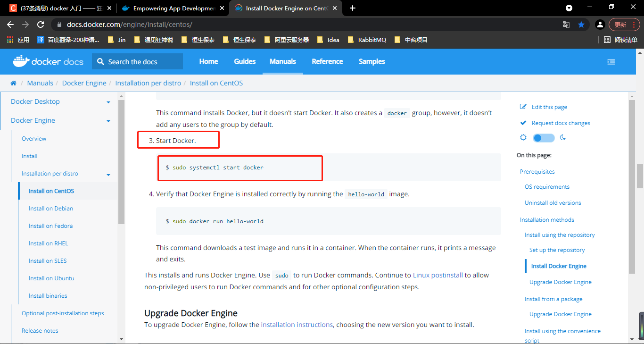The image size is (644, 344).
Task: Jump to Prerequisites section
Action: (537, 172)
